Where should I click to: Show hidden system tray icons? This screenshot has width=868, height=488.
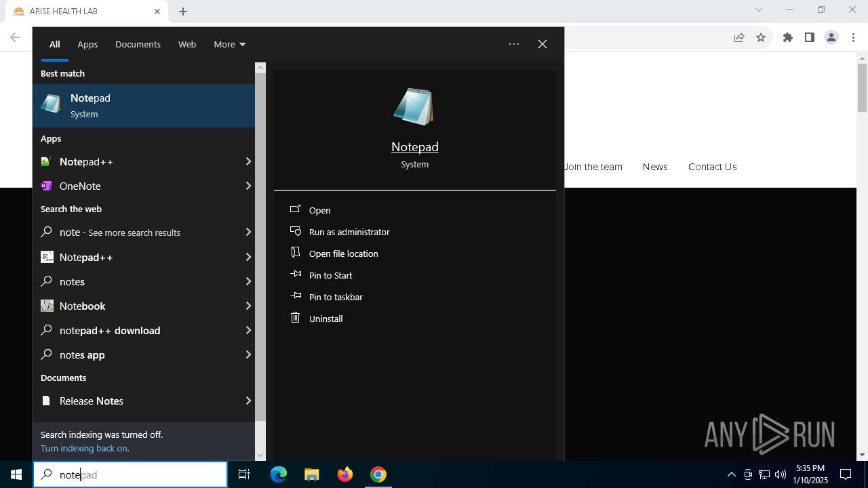tap(731, 474)
